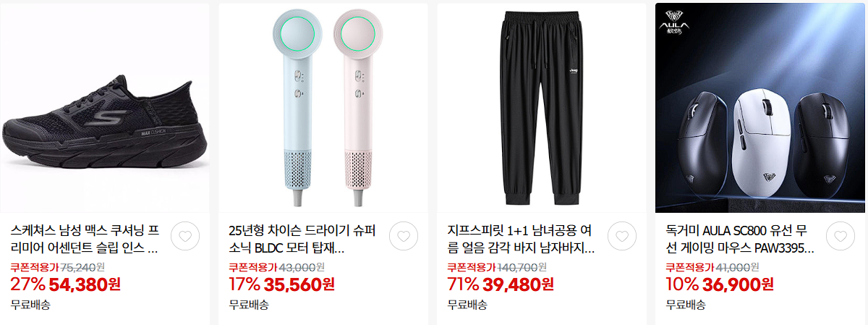Add the Skechers sneakers to wishlist with heart icon
Viewport: 868px width, 325px height.
pyautogui.click(x=186, y=236)
